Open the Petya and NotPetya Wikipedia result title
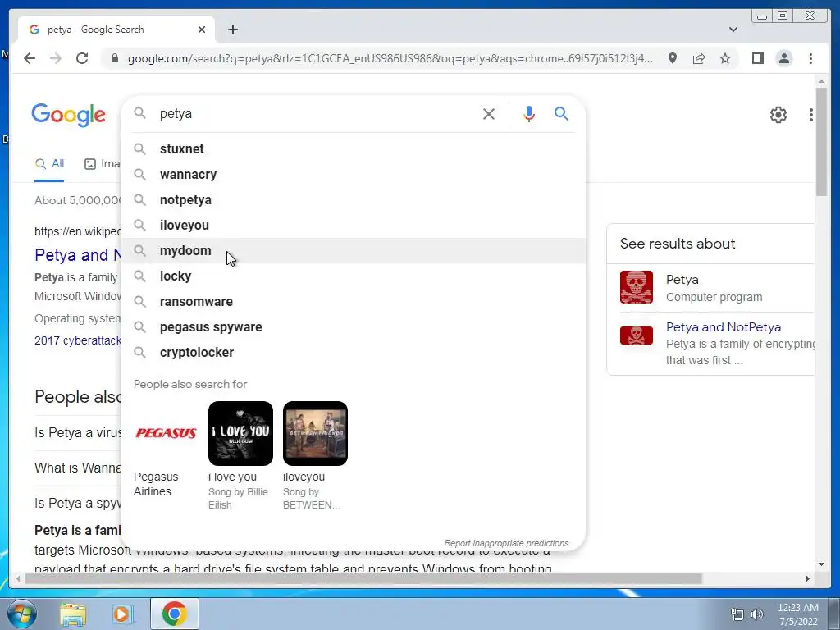 [x=78, y=255]
